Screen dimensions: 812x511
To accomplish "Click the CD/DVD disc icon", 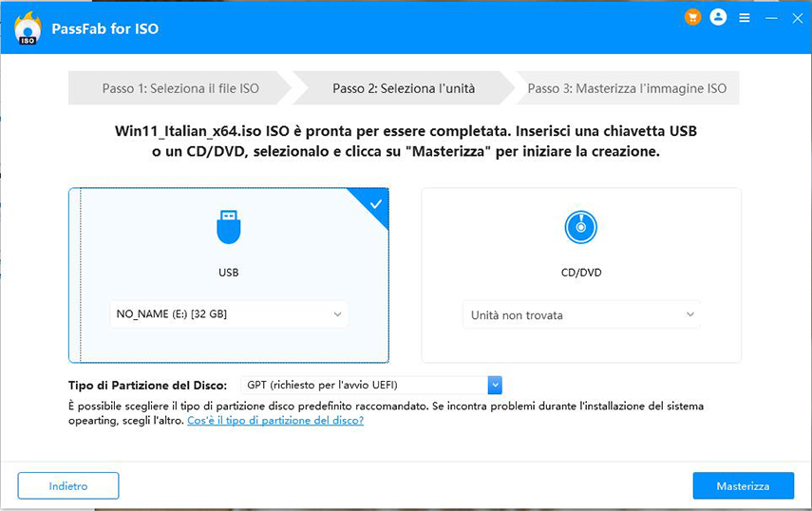I will [x=580, y=227].
